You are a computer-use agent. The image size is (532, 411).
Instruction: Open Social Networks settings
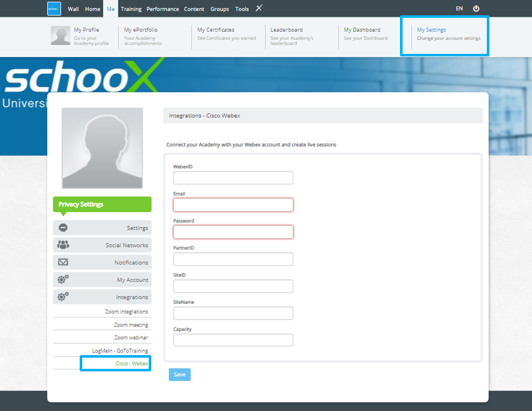coord(102,245)
